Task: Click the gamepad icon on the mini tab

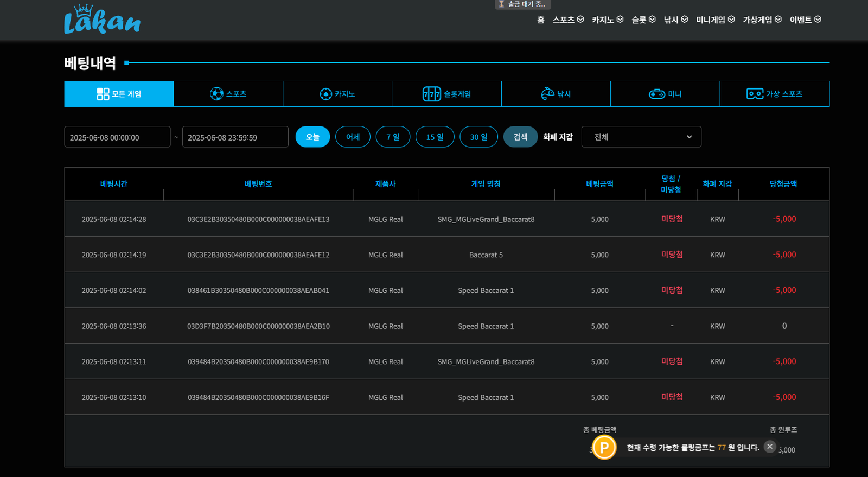Action: coord(656,94)
